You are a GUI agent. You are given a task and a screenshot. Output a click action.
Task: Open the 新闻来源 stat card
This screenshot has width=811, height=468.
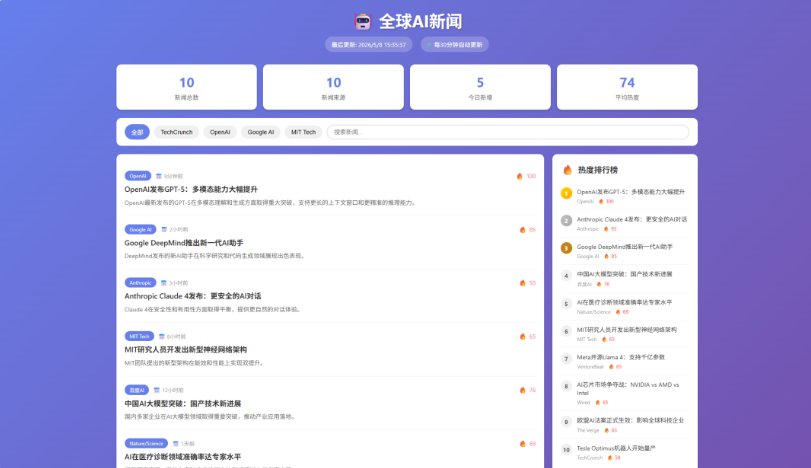pyautogui.click(x=334, y=87)
